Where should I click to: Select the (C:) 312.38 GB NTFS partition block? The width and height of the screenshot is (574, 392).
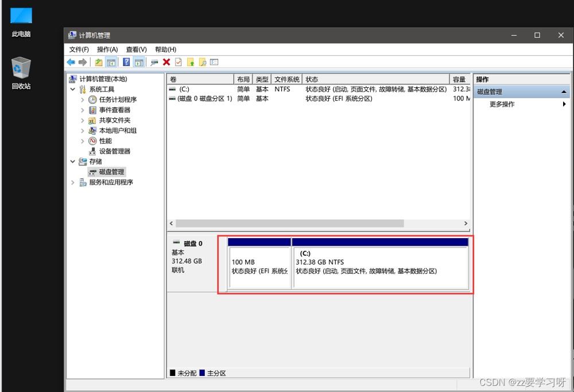pyautogui.click(x=381, y=264)
